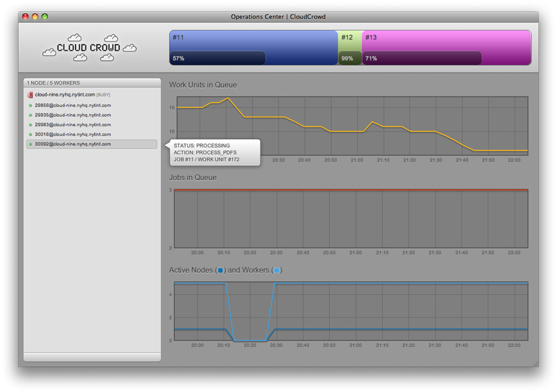This screenshot has height=392, width=557.
Task: Click the Cloud Crowd logo
Action: pos(89,48)
